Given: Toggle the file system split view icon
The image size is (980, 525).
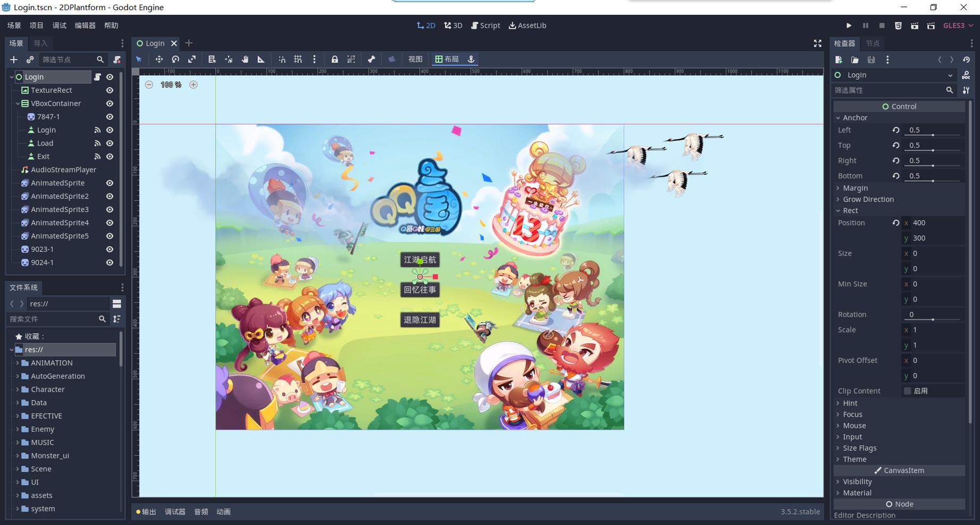Looking at the screenshot, I should (x=117, y=303).
